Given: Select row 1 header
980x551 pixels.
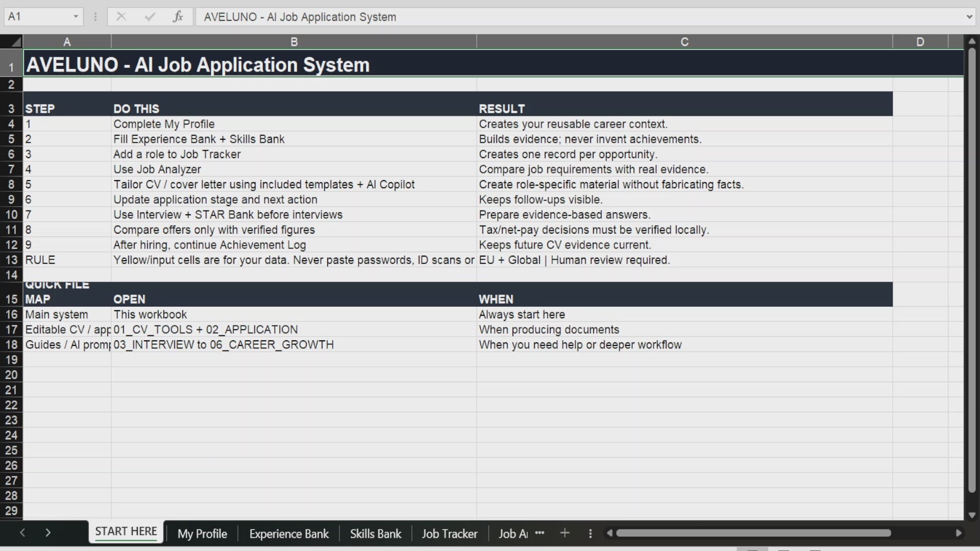Looking at the screenshot, I should (11, 63).
